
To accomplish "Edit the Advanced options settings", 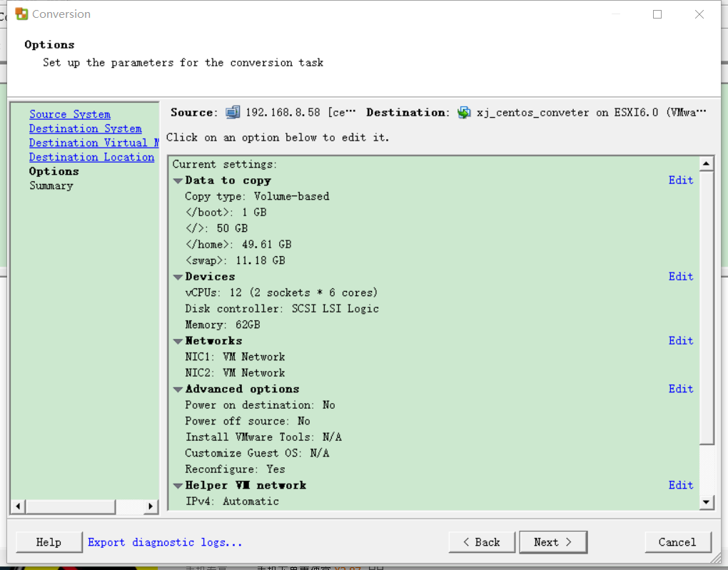I will [680, 388].
